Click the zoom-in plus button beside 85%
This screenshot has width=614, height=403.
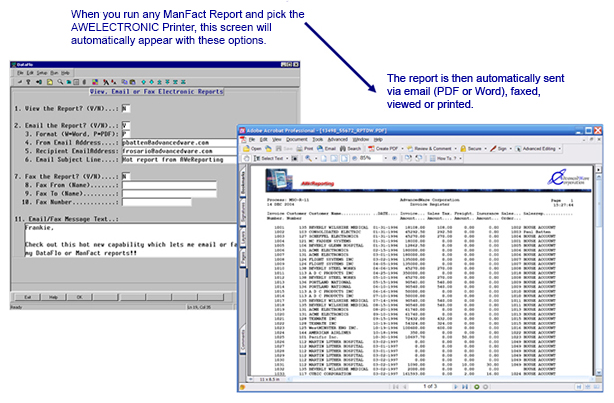tap(394, 158)
